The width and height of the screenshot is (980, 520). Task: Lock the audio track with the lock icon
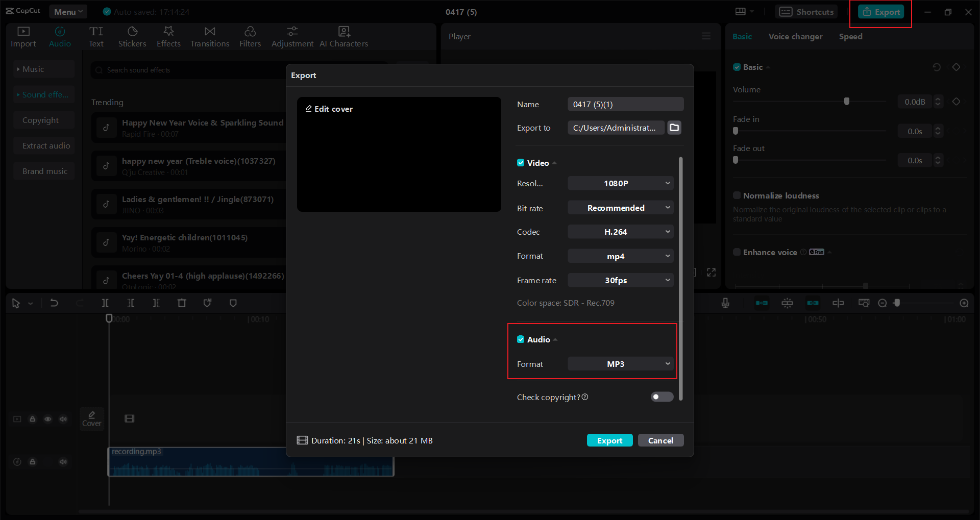click(33, 462)
